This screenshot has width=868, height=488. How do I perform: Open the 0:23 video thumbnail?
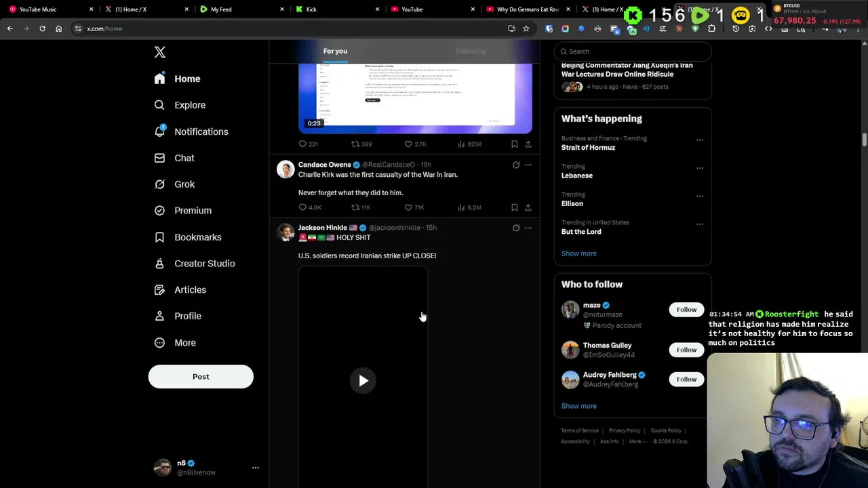click(x=415, y=98)
